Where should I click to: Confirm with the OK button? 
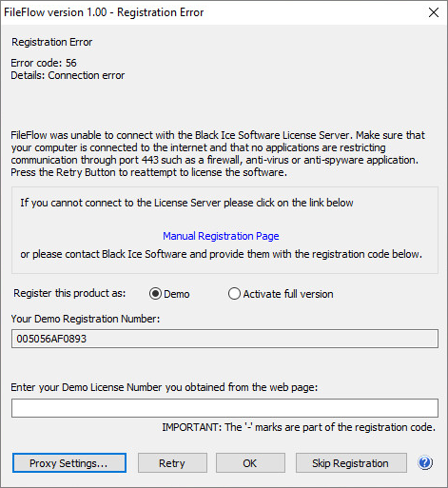(250, 463)
